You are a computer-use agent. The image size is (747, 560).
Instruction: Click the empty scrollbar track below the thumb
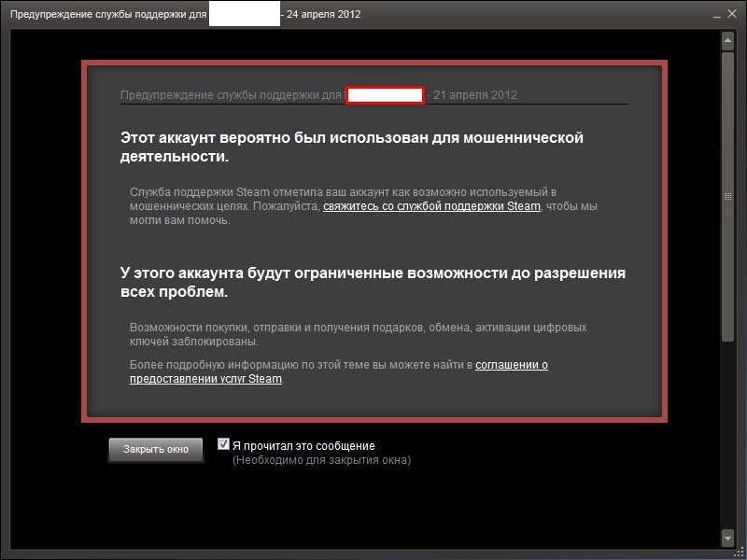click(x=728, y=439)
